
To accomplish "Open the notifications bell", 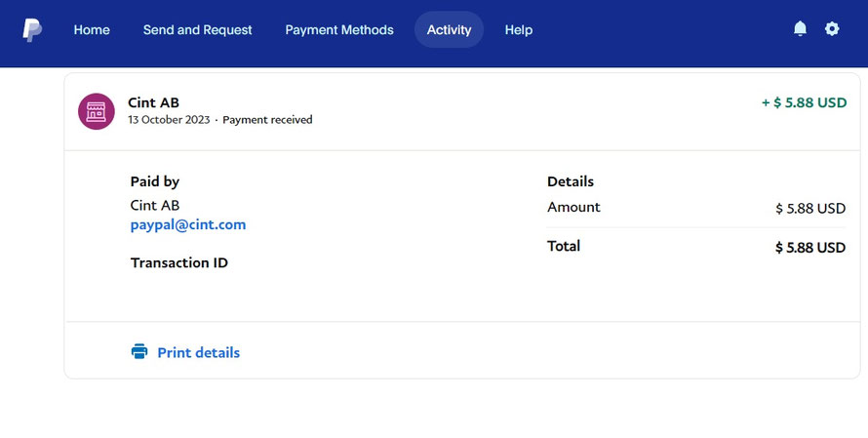I will [800, 29].
